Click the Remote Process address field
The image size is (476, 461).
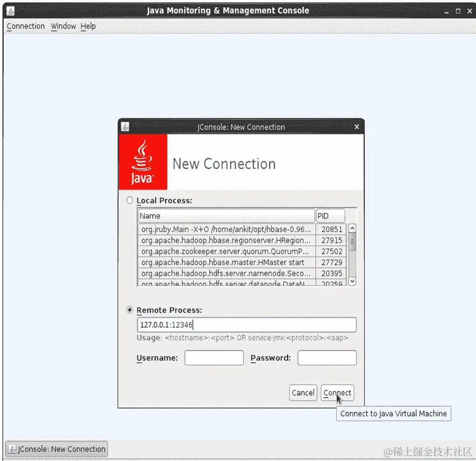(247, 325)
